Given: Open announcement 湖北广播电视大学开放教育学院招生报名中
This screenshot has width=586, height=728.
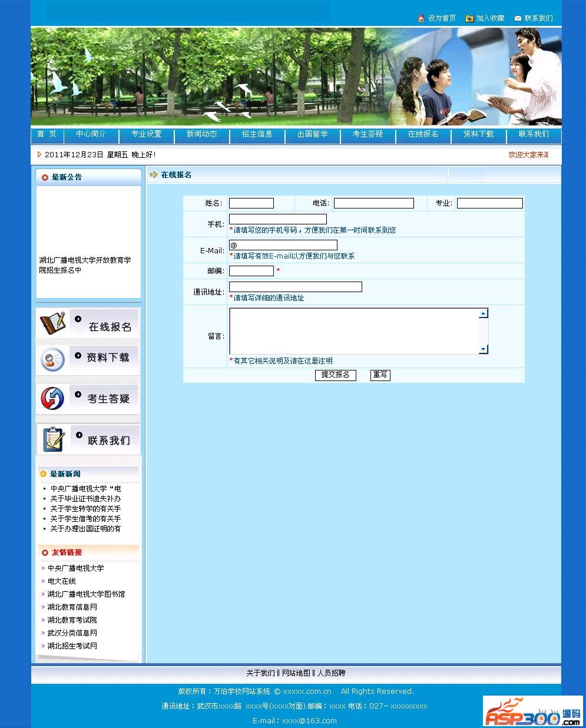Looking at the screenshot, I should (85, 265).
